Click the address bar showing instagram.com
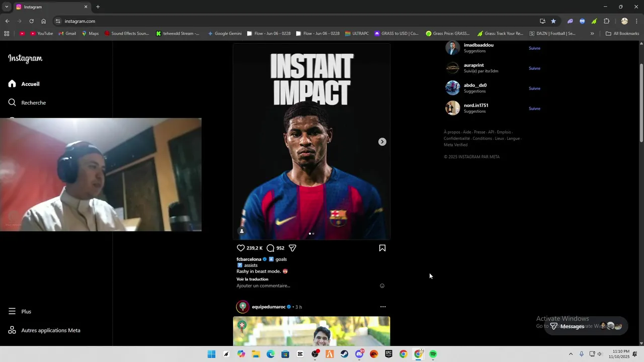Screen dimensions: 644x362 [297, 21]
